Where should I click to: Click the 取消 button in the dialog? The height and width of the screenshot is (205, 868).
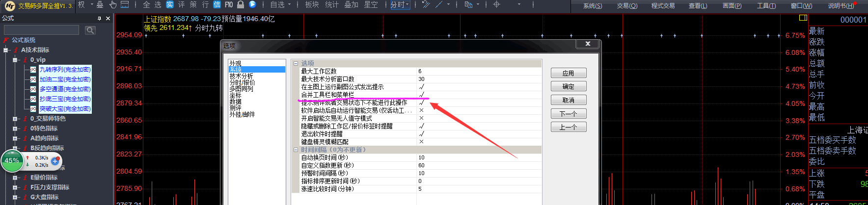tap(568, 100)
